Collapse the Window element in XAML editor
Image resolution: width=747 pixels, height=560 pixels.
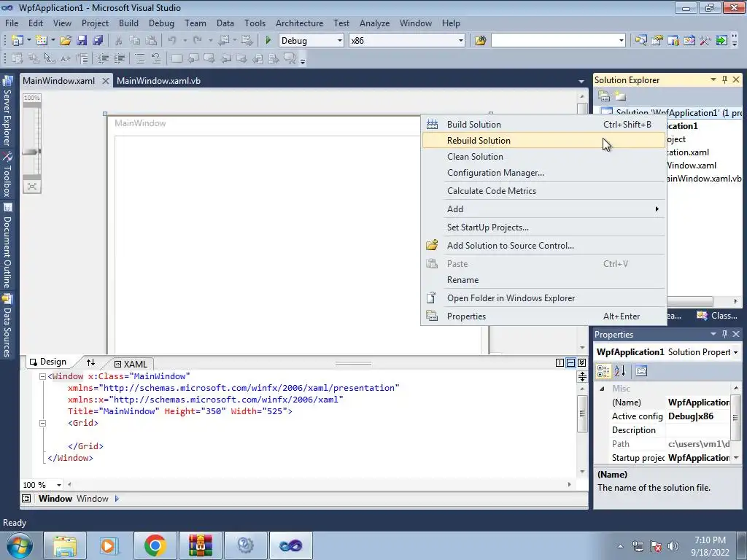click(x=42, y=376)
